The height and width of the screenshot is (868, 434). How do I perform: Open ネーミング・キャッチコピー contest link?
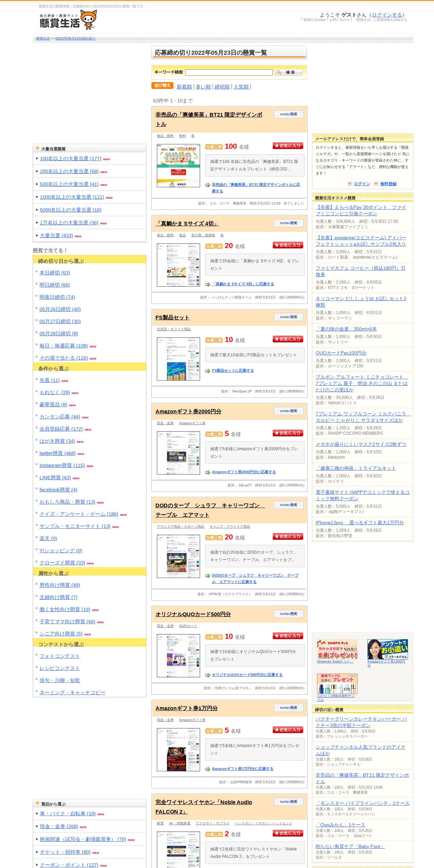72,693
